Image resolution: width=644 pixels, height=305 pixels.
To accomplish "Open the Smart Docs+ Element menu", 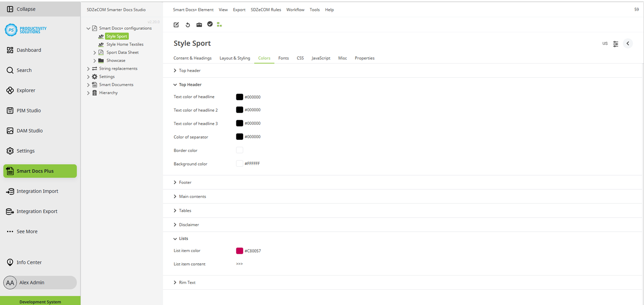I will point(193,9).
